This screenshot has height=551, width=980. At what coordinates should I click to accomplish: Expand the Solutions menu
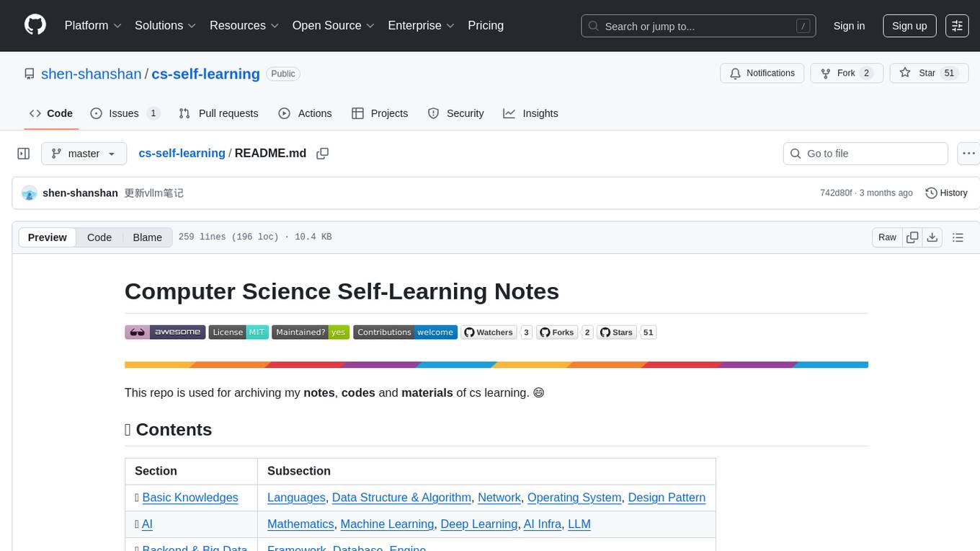point(165,25)
